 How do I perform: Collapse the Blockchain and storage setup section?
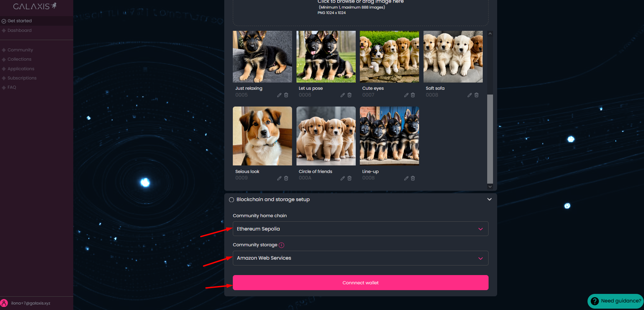point(489,199)
